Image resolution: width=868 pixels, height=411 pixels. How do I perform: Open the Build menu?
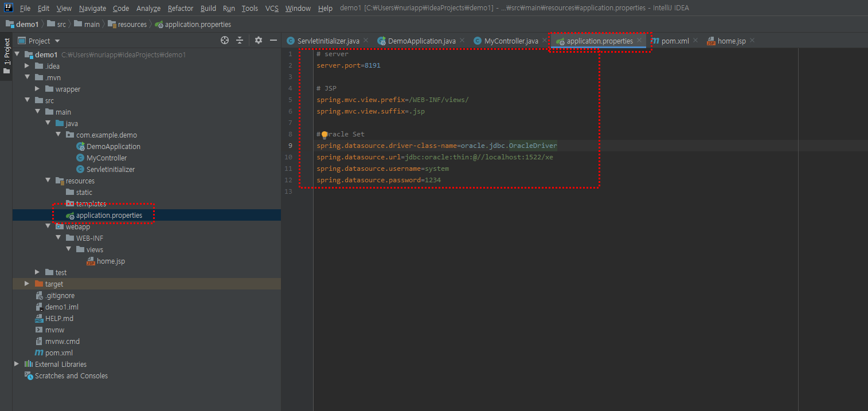[x=208, y=9]
